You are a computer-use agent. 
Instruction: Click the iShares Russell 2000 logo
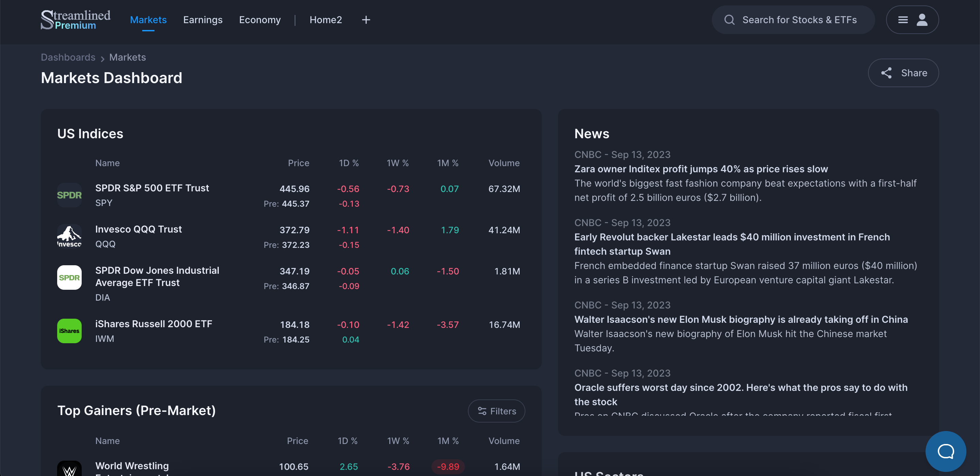click(x=69, y=331)
